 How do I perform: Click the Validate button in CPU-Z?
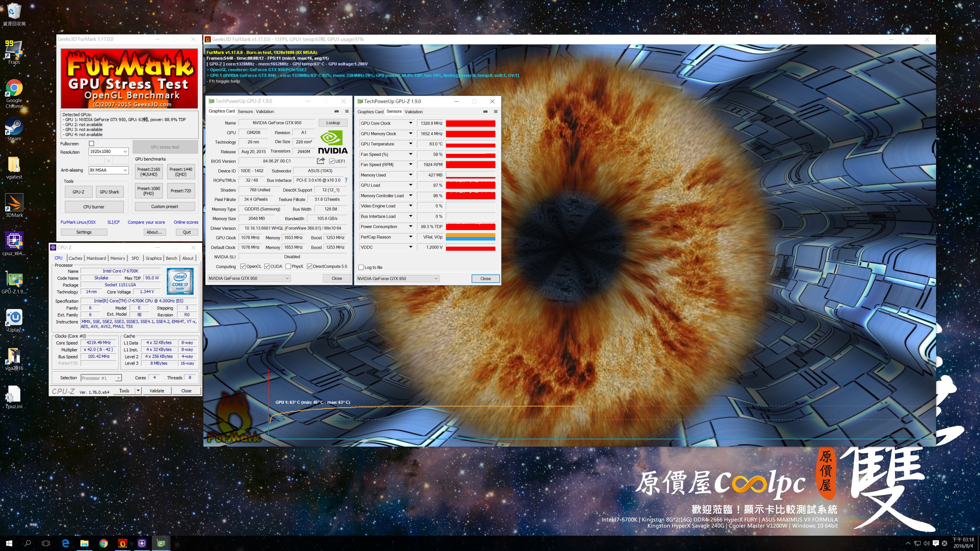coord(157,391)
